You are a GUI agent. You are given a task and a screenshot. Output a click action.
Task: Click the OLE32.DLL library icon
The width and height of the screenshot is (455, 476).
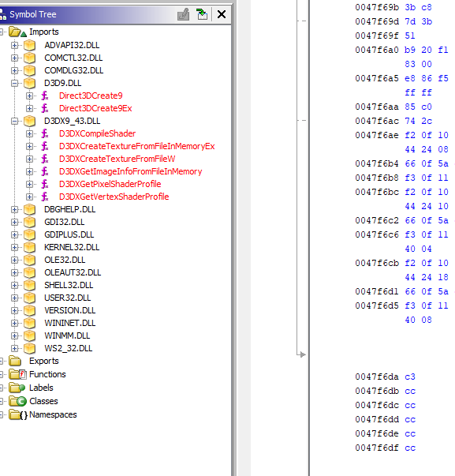pyautogui.click(x=29, y=260)
